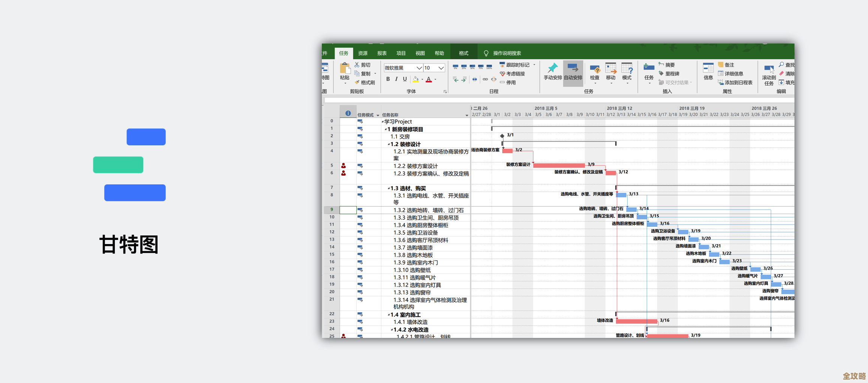Open the task Information (信息) icon
Viewport: 868px width, 383px height.
(x=708, y=72)
